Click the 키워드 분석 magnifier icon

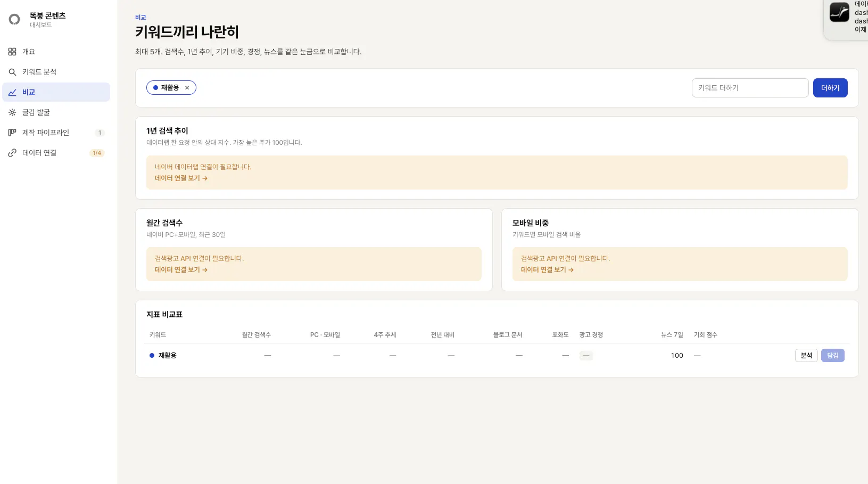[12, 72]
